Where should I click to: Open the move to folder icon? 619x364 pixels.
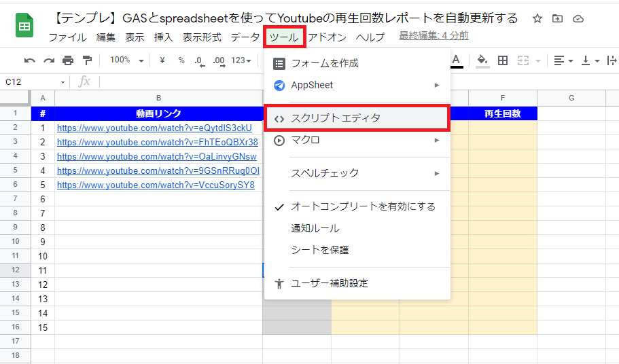(x=557, y=18)
